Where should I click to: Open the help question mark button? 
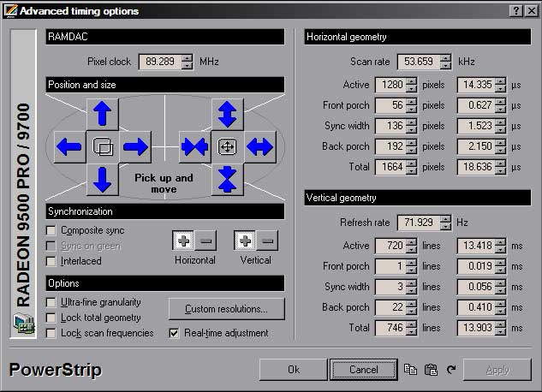(515, 11)
